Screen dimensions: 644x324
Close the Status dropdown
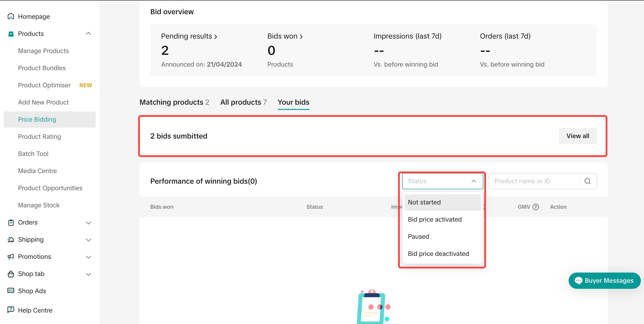pos(473,181)
